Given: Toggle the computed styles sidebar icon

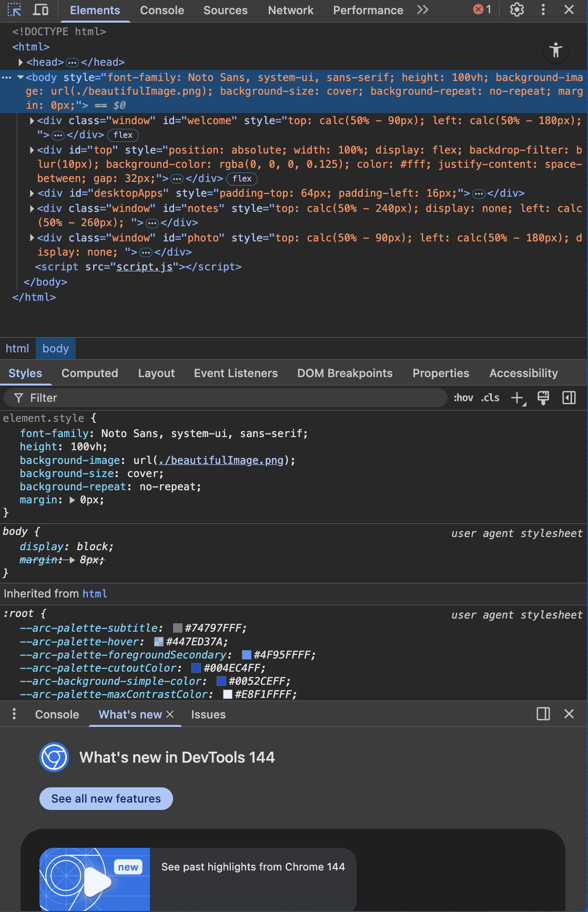Looking at the screenshot, I should pos(569,398).
